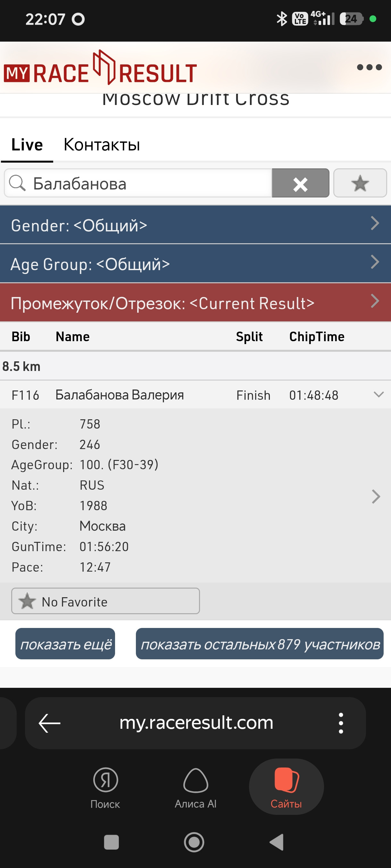Go back with browser arrow icon
The width and height of the screenshot is (391, 868).
point(49,723)
